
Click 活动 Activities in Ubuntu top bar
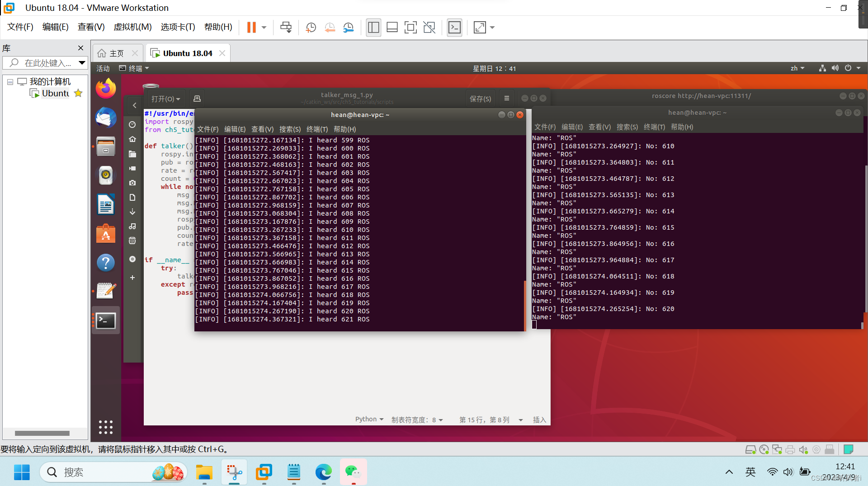pyautogui.click(x=103, y=68)
